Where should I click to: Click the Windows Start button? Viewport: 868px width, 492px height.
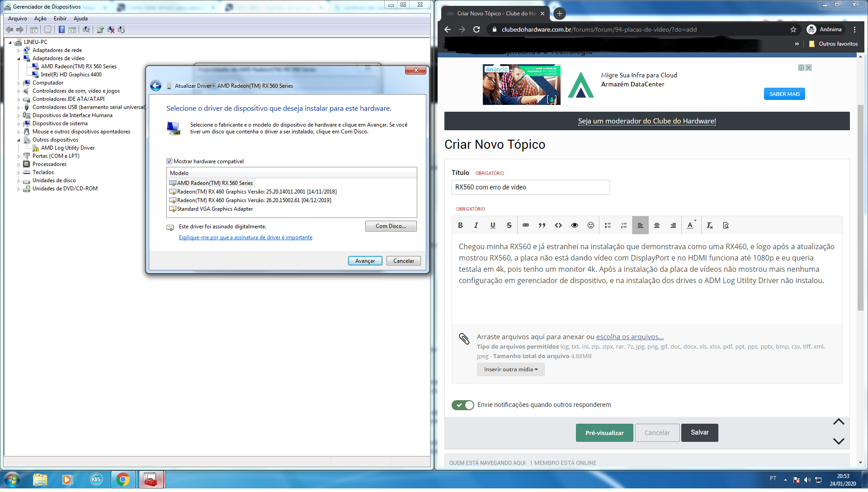tap(12, 479)
